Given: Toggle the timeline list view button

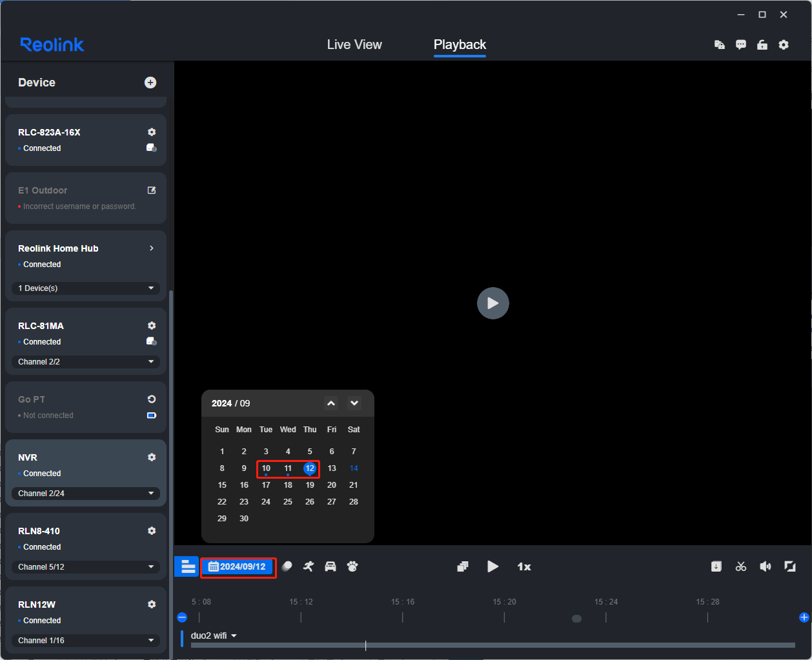Looking at the screenshot, I should pos(187,566).
